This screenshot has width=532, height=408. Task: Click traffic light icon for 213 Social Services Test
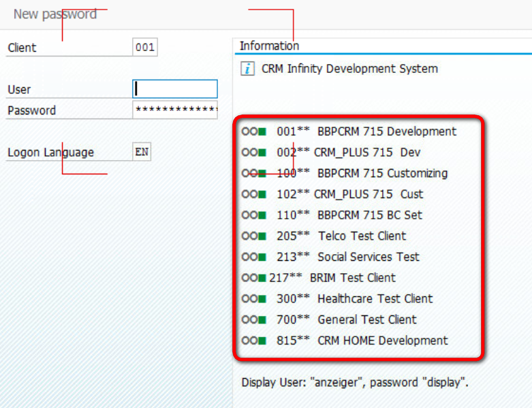point(254,257)
